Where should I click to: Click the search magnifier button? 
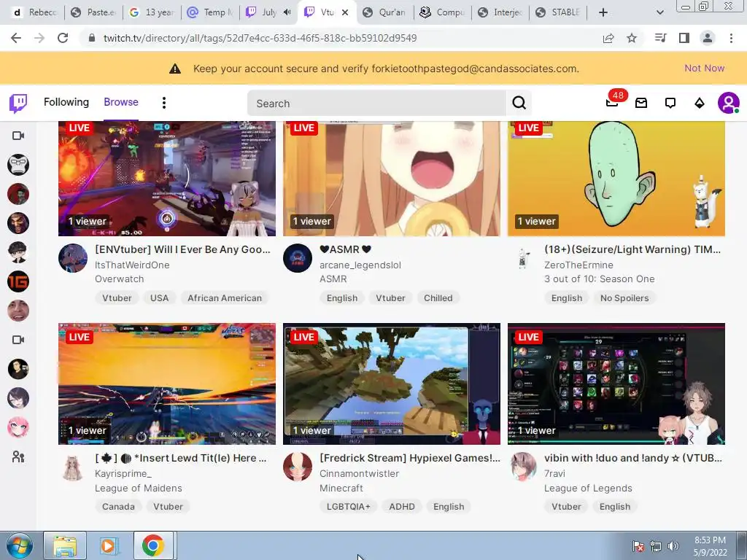[519, 103]
